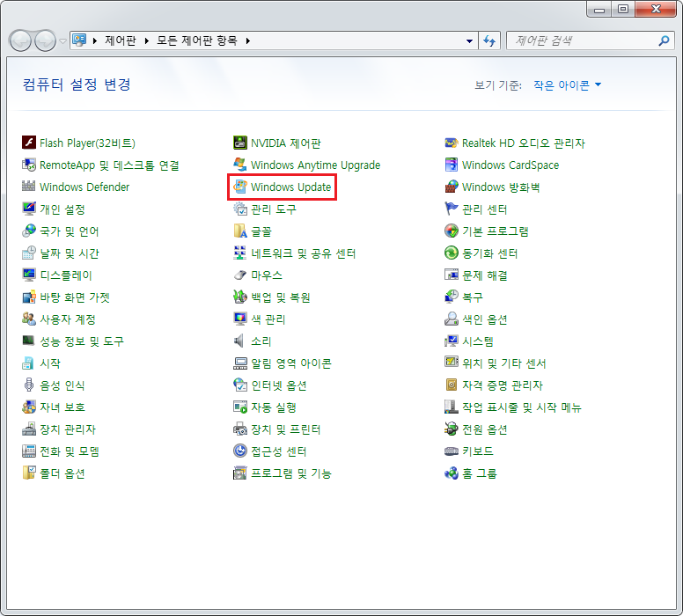683x616 pixels.
Task: Refresh the Control Panel view
Action: [489, 41]
